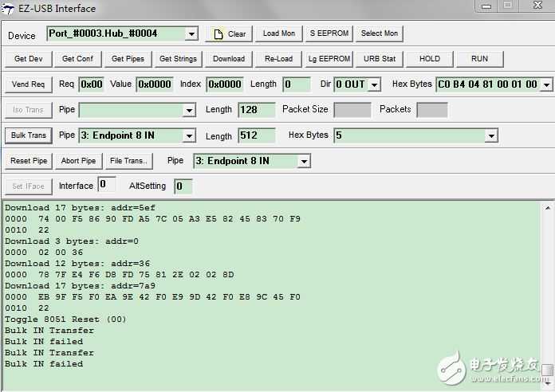The width and height of the screenshot is (555, 392).
Task: Click last 'Bulk IN failed' log line
Action: click(44, 364)
